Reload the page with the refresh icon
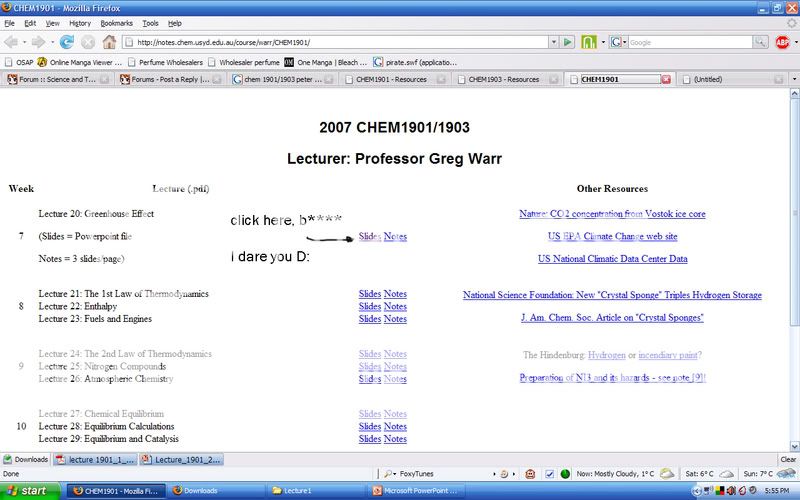The width and height of the screenshot is (800, 500). 67,42
